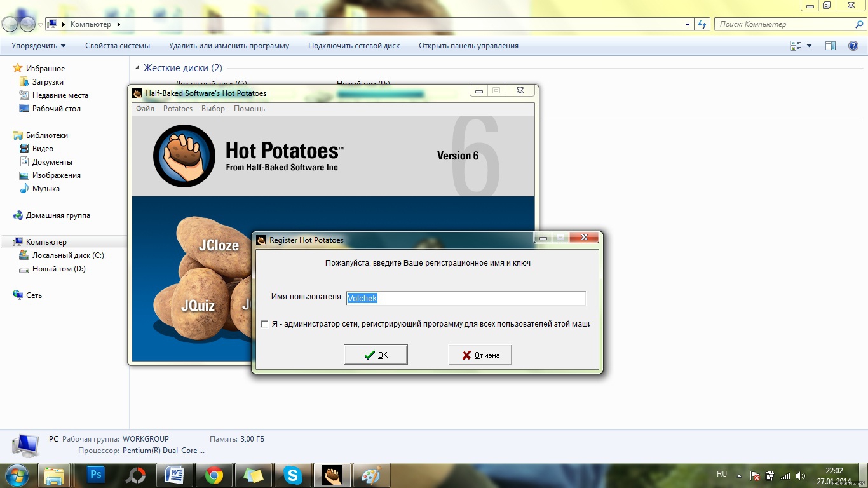Screen dimensions: 868x488
Task: Select Избранное in the navigation pane
Action: pyautogui.click(x=45, y=69)
